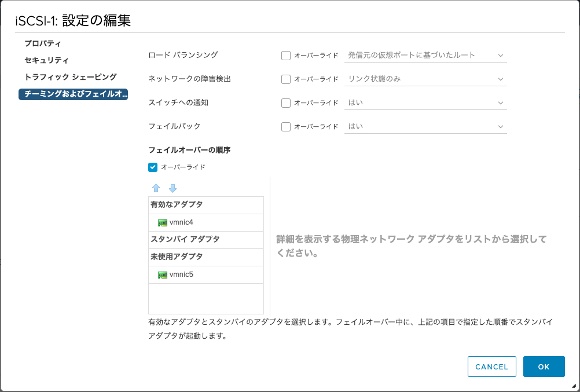The image size is (580, 392).
Task: Select the vmnic4 adapter row
Action: pos(205,222)
